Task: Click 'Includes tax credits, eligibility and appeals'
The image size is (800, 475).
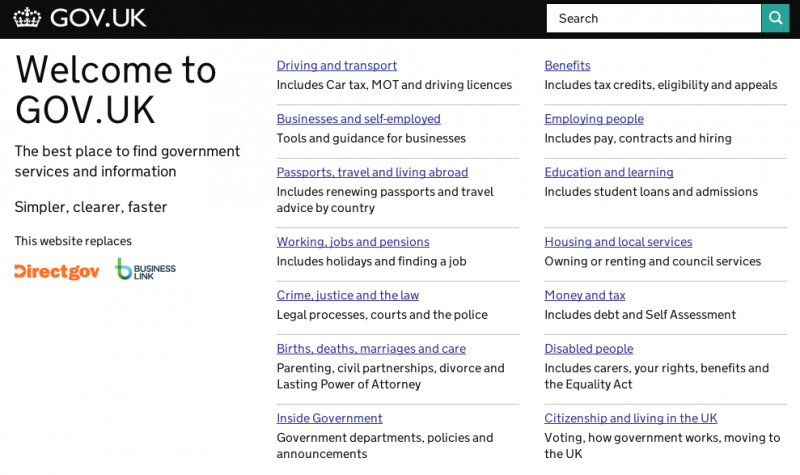Action: tap(661, 85)
